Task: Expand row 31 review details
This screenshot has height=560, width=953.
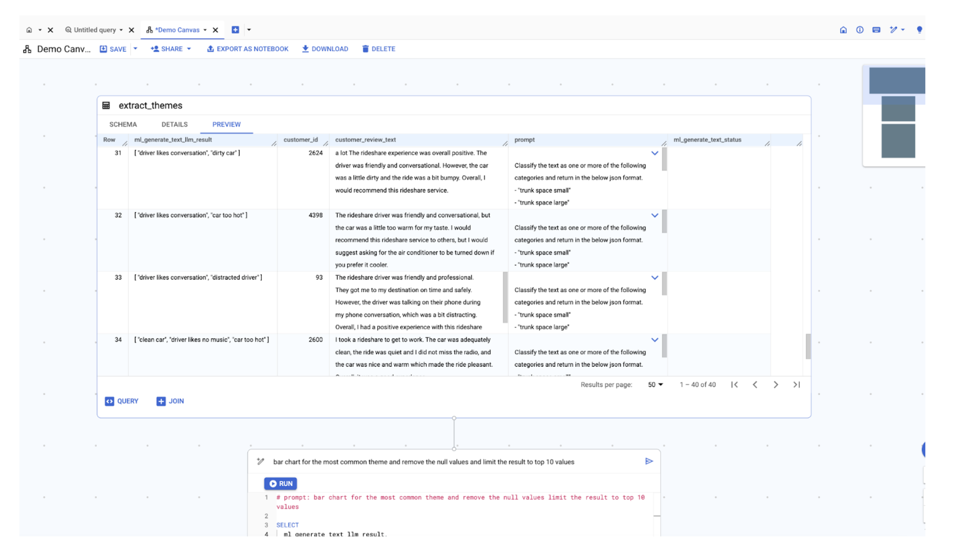Action: (655, 153)
